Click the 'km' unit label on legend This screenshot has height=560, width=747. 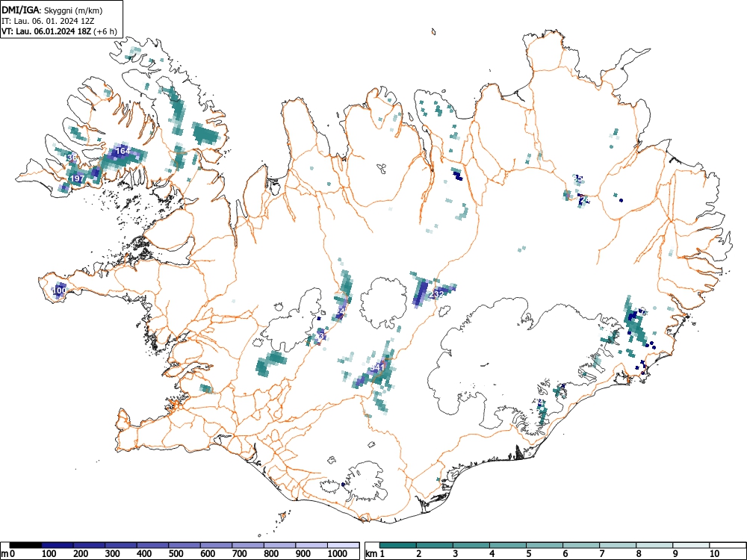tap(372, 554)
